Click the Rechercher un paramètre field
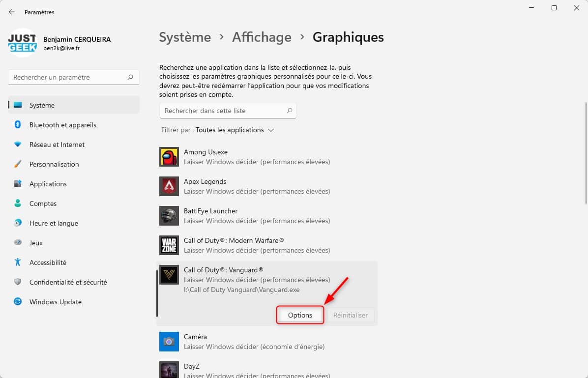The height and width of the screenshot is (378, 588). click(74, 77)
